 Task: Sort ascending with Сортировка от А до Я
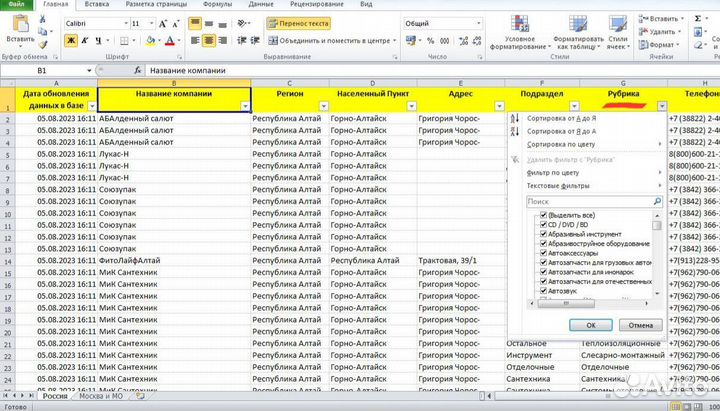pyautogui.click(x=568, y=120)
